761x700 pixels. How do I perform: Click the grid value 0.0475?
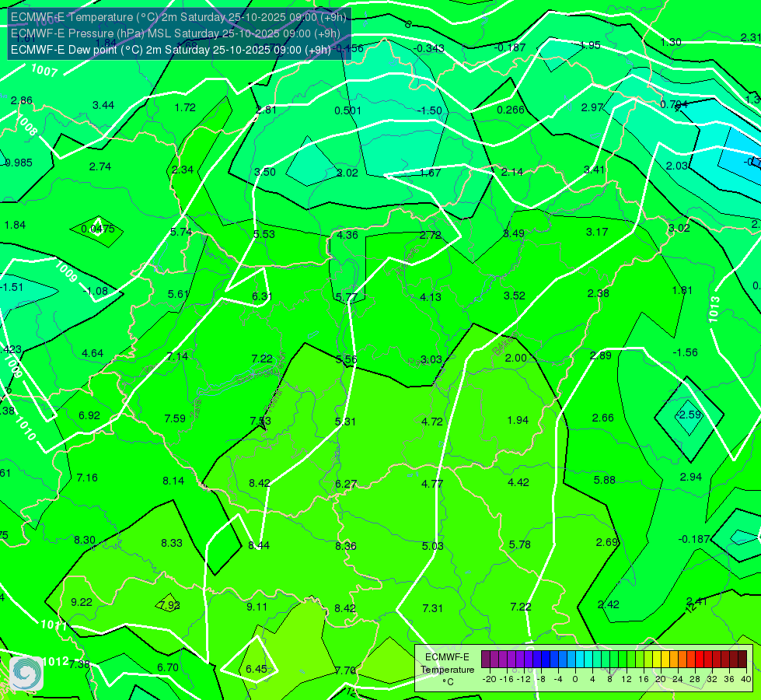[x=98, y=229]
